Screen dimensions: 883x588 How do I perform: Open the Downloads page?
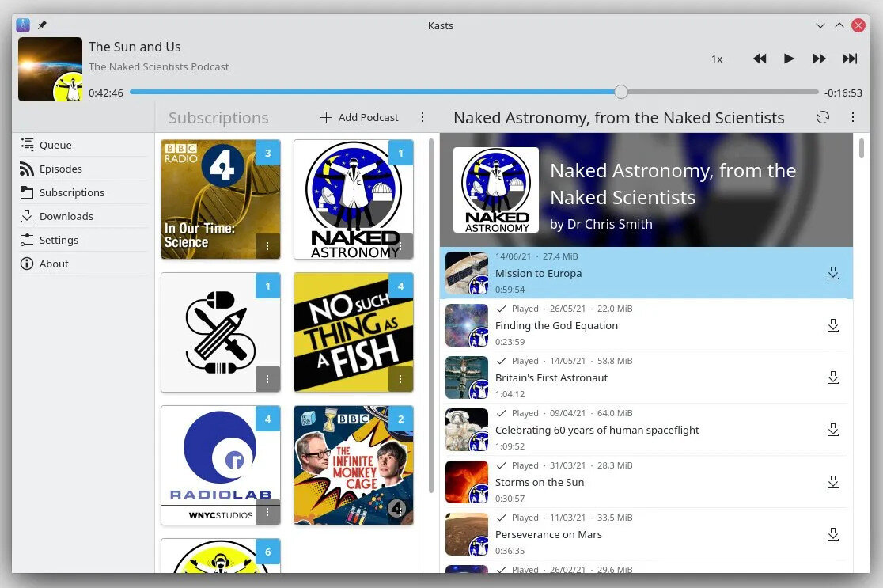click(x=83, y=216)
